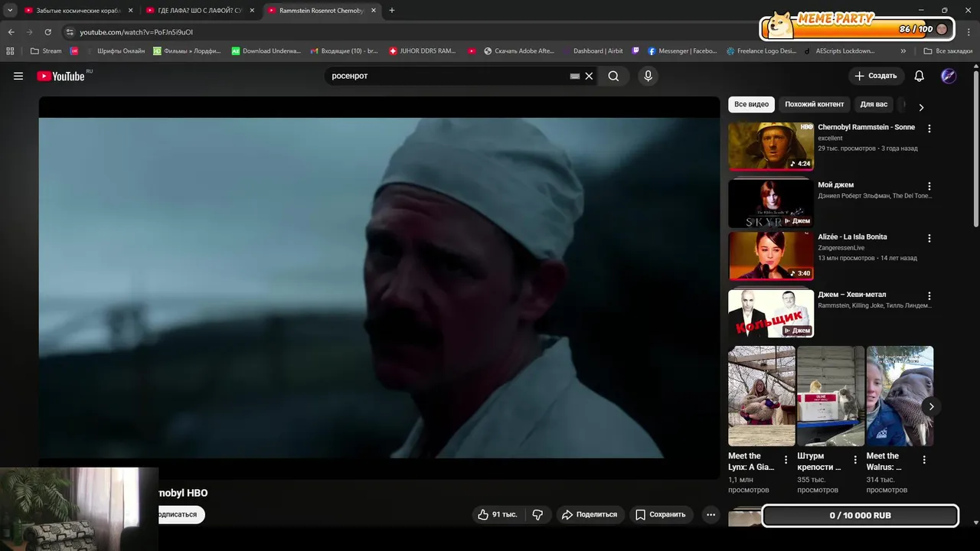Open the YouTube icon bookmark
The width and height of the screenshot is (980, 551).
pyautogui.click(x=472, y=51)
